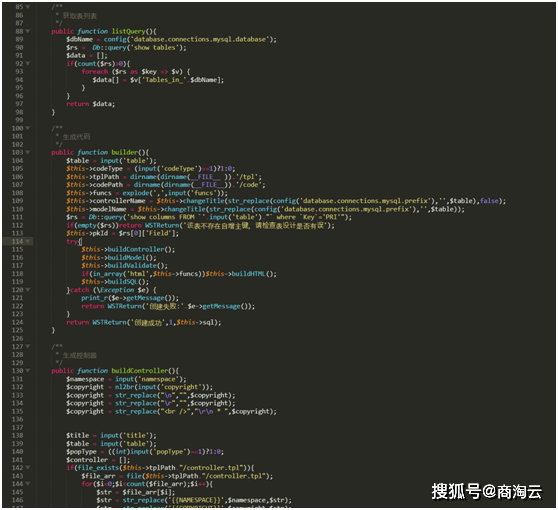The width and height of the screenshot is (558, 510).
Task: Click the 'return $data;' statement
Action: click(x=91, y=104)
